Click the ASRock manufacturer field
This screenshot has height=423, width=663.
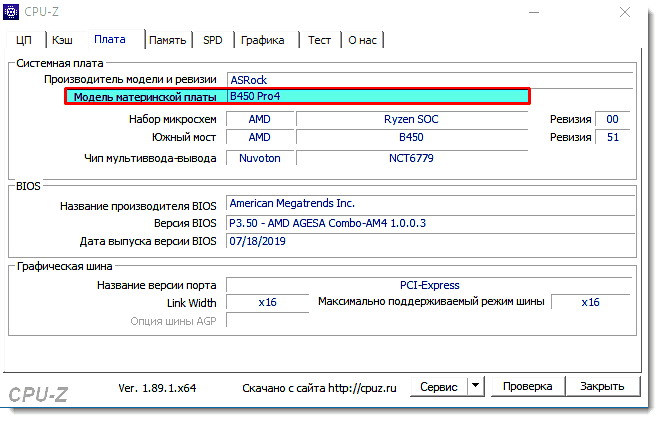click(430, 80)
